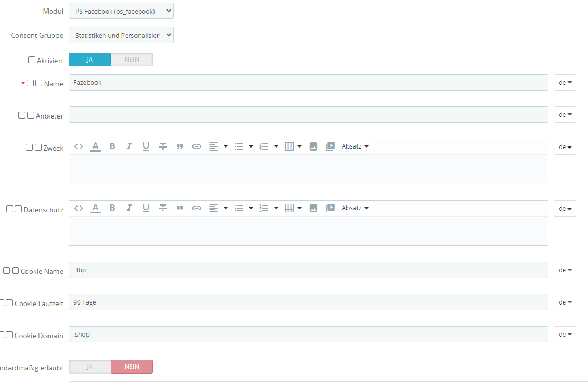Insert blockquote in Zweck editor

pyautogui.click(x=180, y=146)
